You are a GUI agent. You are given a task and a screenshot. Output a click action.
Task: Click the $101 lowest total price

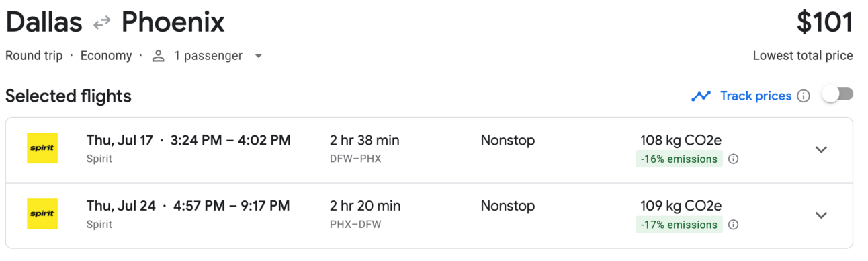pyautogui.click(x=824, y=22)
